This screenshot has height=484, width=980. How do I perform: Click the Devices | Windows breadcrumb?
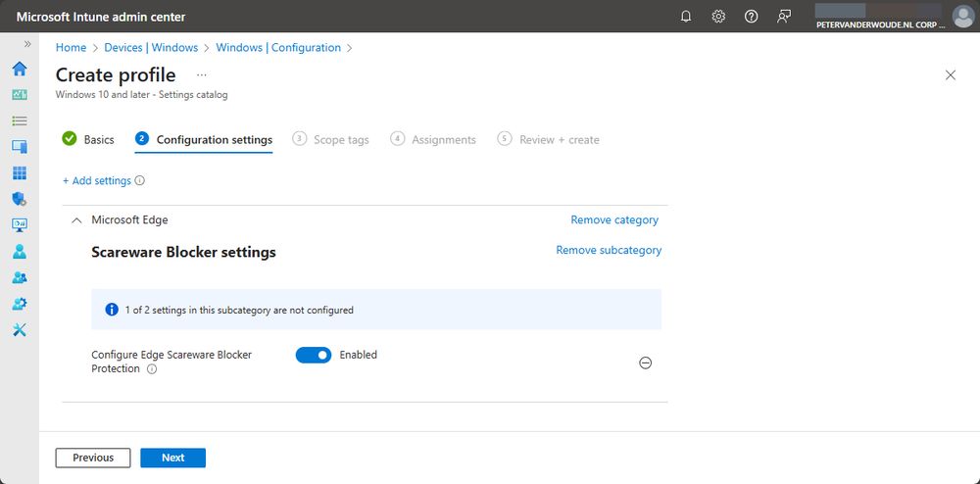(x=151, y=47)
